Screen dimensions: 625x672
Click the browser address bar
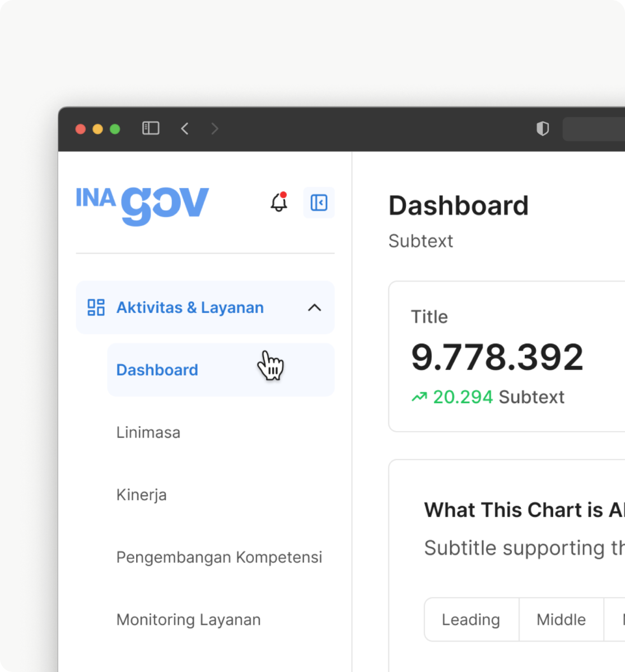594,129
